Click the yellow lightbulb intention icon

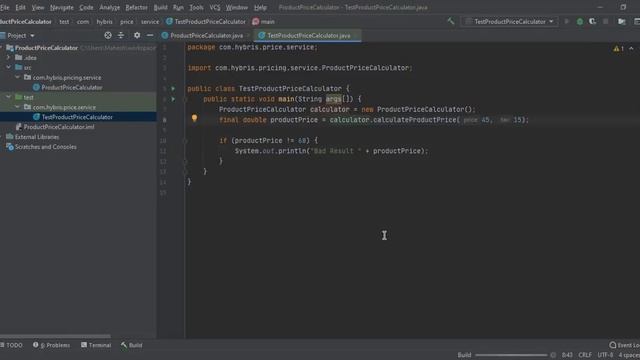tap(194, 119)
